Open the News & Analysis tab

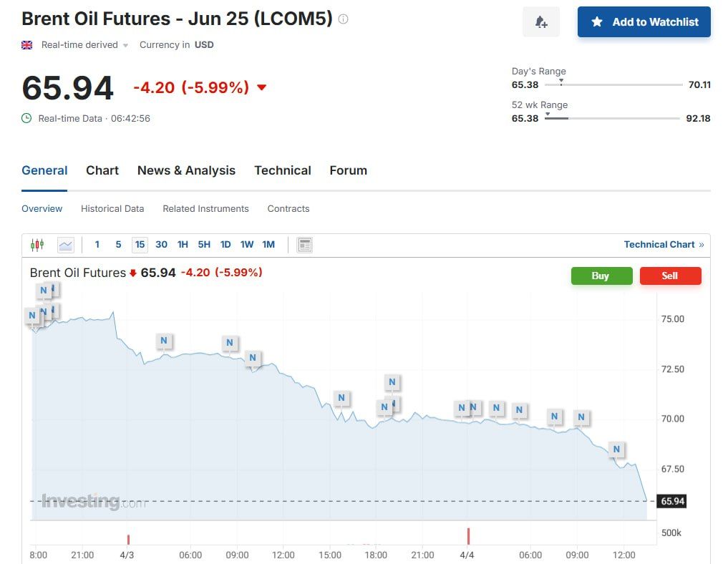coord(186,170)
